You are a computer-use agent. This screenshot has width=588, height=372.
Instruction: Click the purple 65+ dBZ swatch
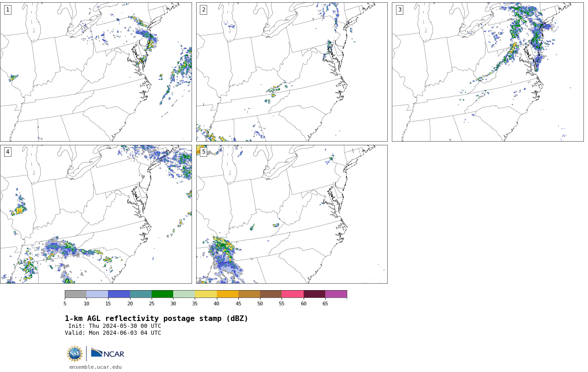click(336, 294)
